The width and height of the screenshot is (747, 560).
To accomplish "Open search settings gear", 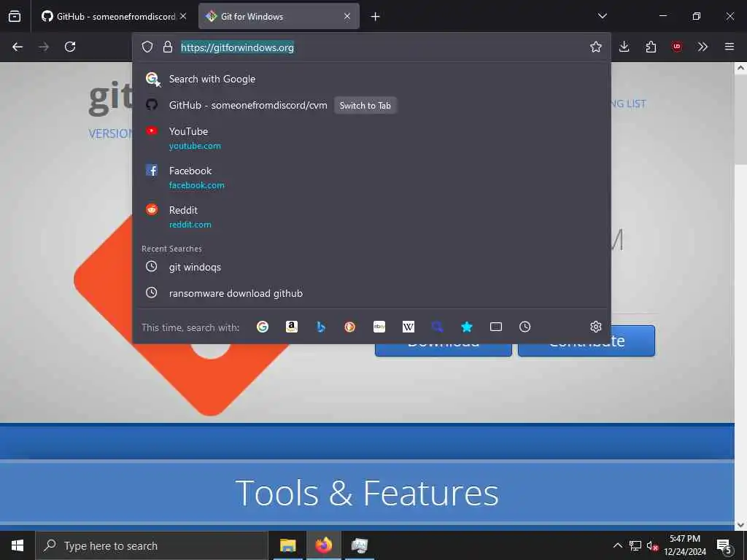I will pyautogui.click(x=595, y=327).
